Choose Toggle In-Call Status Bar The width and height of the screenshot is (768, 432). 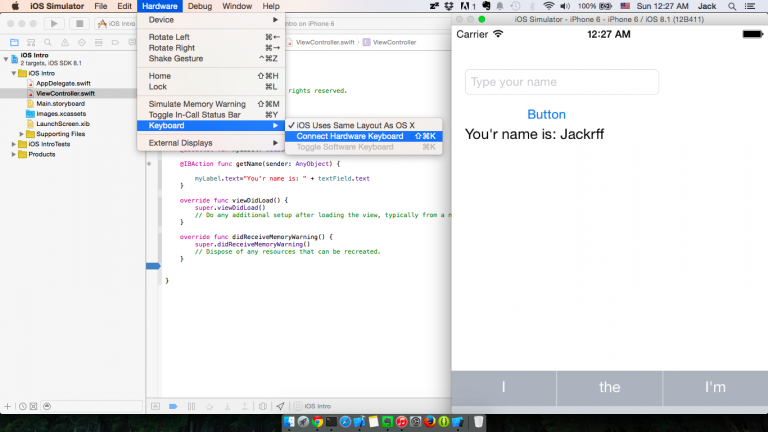[194, 115]
